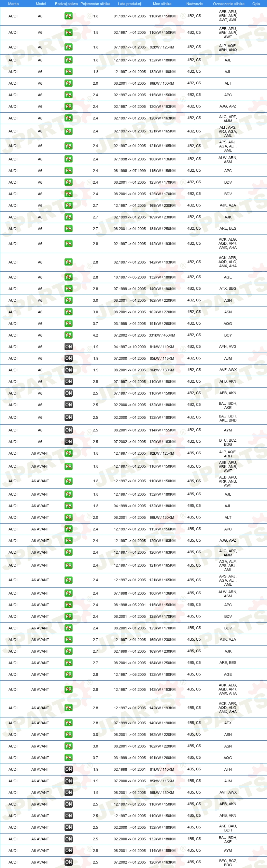This screenshot has width=267, height=868.
Task: Select the '02.1998 -> 04.2001' production dates
Action: click(x=130, y=769)
